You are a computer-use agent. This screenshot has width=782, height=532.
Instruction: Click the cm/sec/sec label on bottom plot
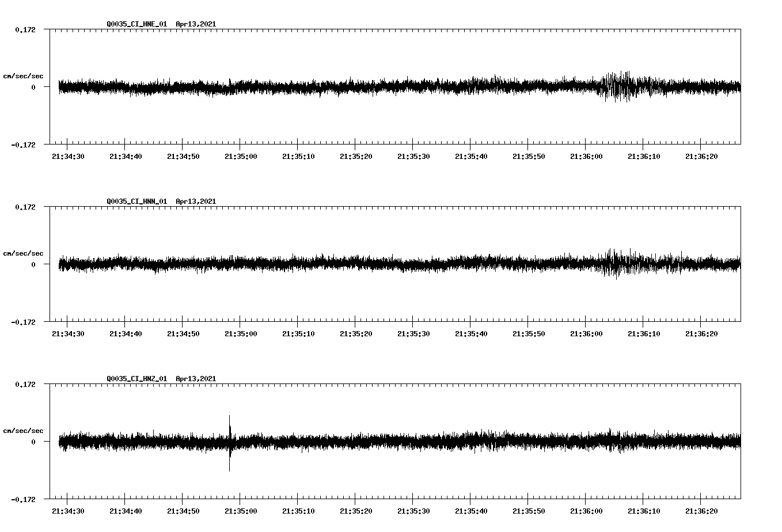pyautogui.click(x=24, y=430)
